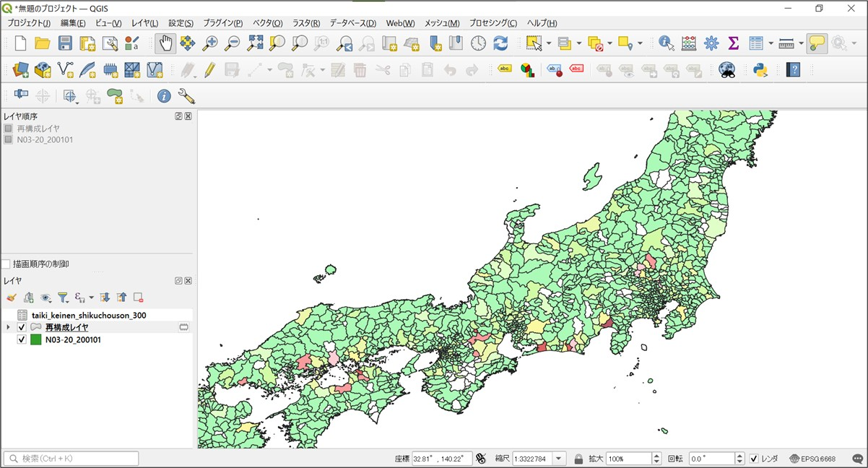The width and height of the screenshot is (868, 468).
Task: Open the Layer Styling paintbrush icon
Action: tap(11, 297)
